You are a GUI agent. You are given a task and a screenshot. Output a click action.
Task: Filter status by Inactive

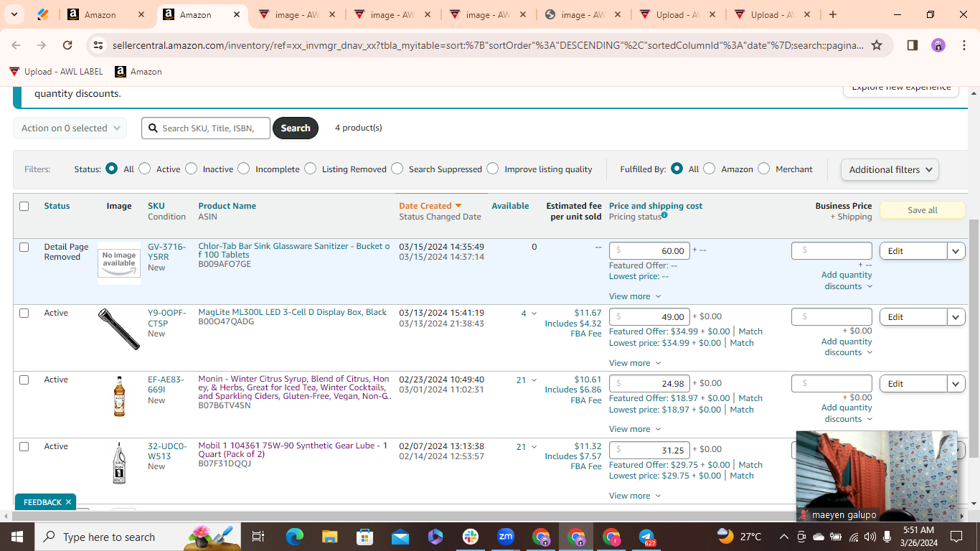point(191,169)
